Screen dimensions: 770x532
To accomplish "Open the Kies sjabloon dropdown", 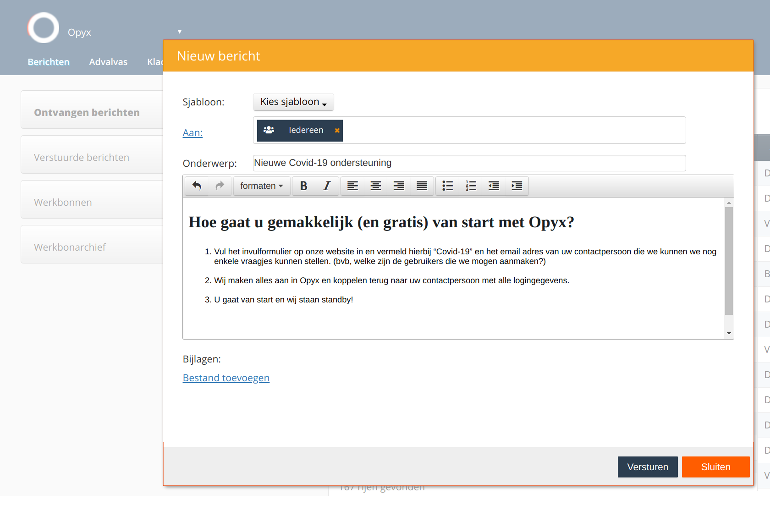I will 293,102.
